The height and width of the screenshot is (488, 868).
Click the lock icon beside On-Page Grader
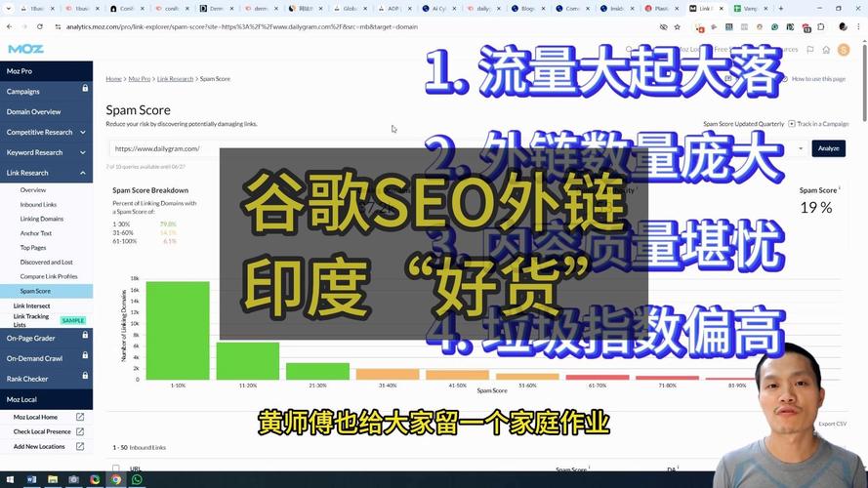click(x=85, y=336)
